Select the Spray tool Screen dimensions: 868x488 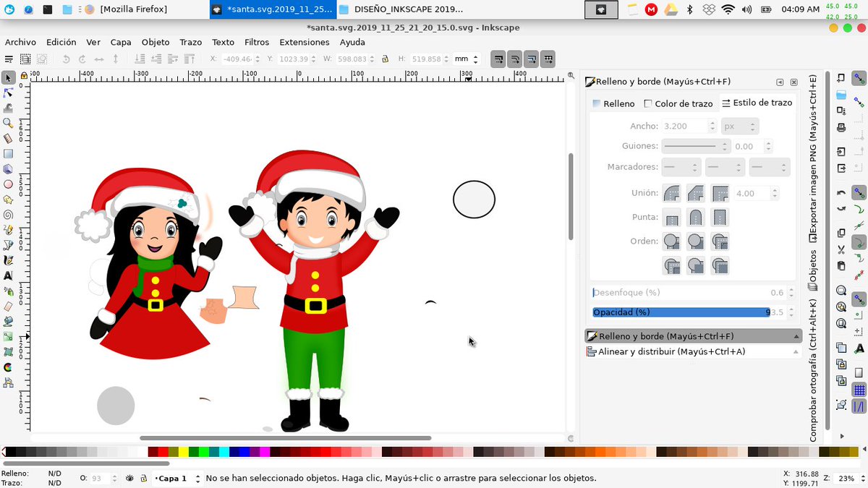click(x=8, y=291)
